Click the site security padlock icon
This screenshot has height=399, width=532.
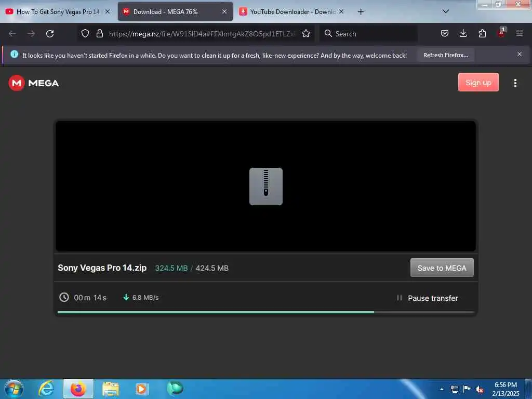point(99,33)
